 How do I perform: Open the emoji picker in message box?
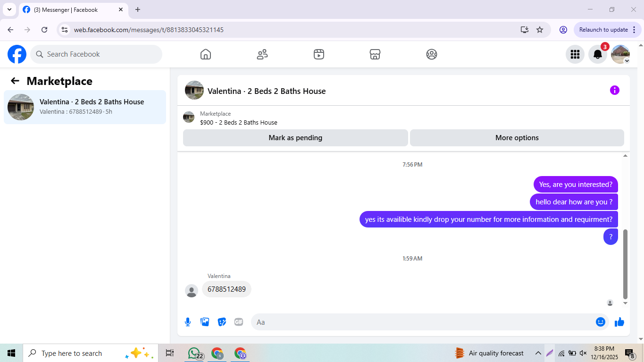point(601,322)
